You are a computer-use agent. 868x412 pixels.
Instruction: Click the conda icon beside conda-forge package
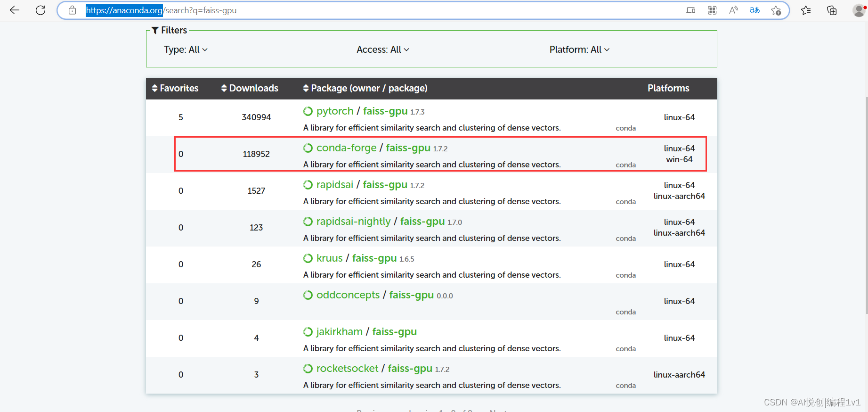(x=308, y=148)
